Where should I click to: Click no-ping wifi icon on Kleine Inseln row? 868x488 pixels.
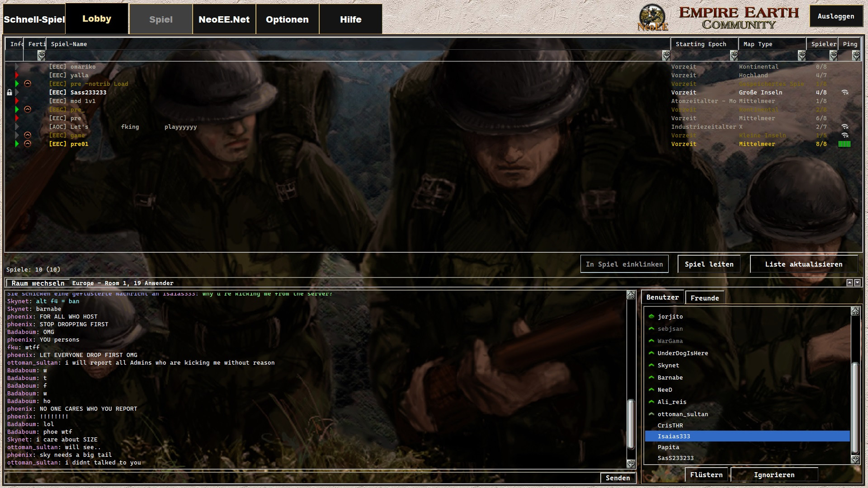click(x=844, y=135)
